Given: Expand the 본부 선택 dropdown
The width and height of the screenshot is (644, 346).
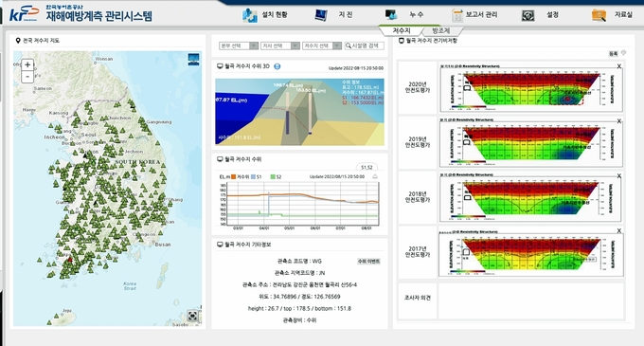Looking at the screenshot, I should click(x=239, y=46).
